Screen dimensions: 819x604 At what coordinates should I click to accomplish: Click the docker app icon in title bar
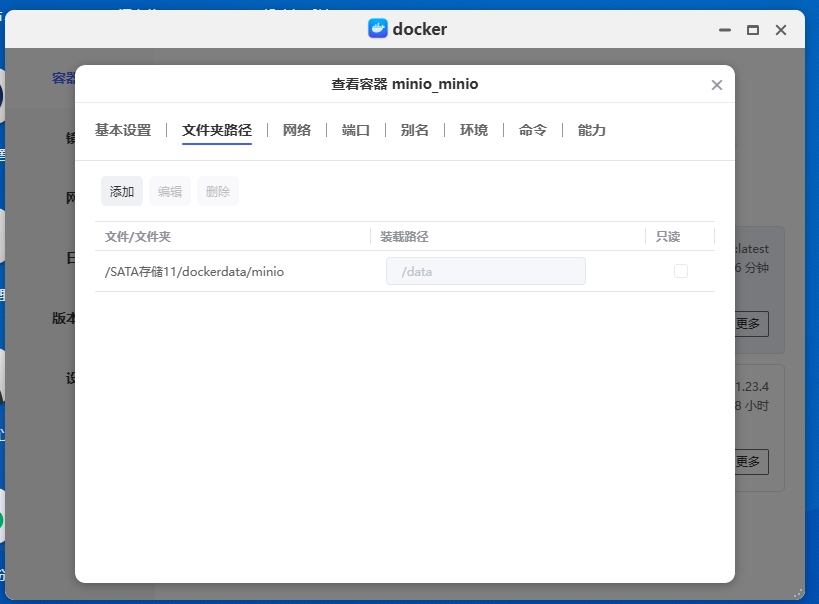(378, 29)
